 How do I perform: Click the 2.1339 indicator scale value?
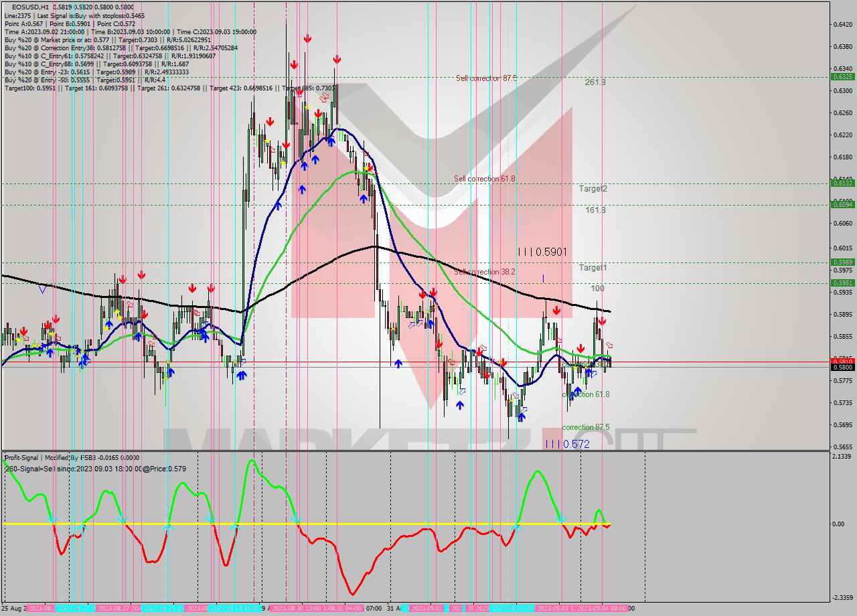842,457
